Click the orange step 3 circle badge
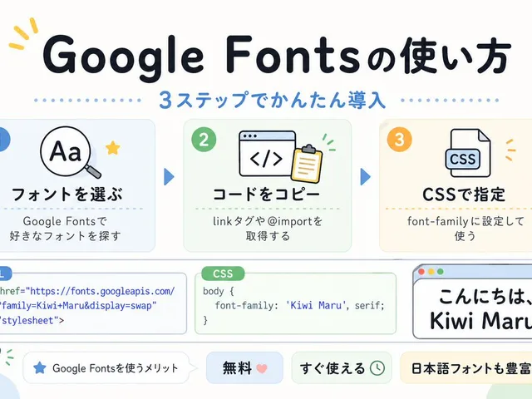The height and width of the screenshot is (399, 532). tap(399, 139)
